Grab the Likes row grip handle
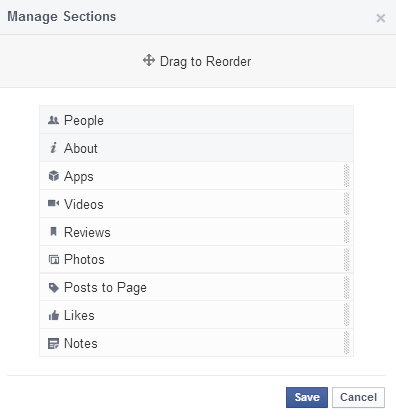Image resolution: width=396 pixels, height=417 pixels. [346, 315]
